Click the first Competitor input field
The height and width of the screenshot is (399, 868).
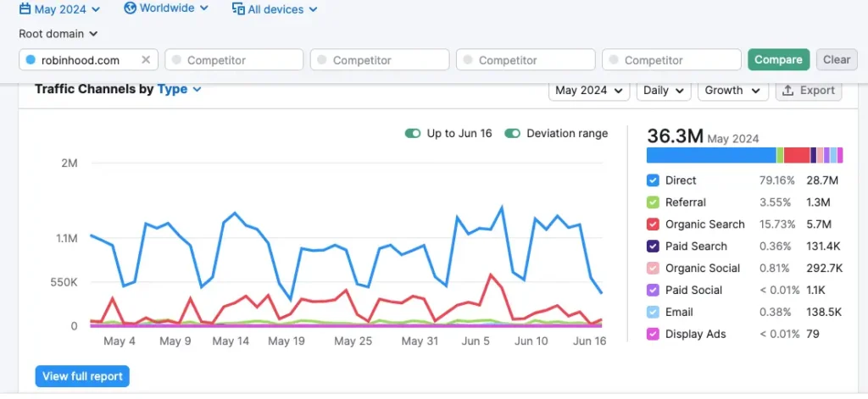click(x=234, y=60)
